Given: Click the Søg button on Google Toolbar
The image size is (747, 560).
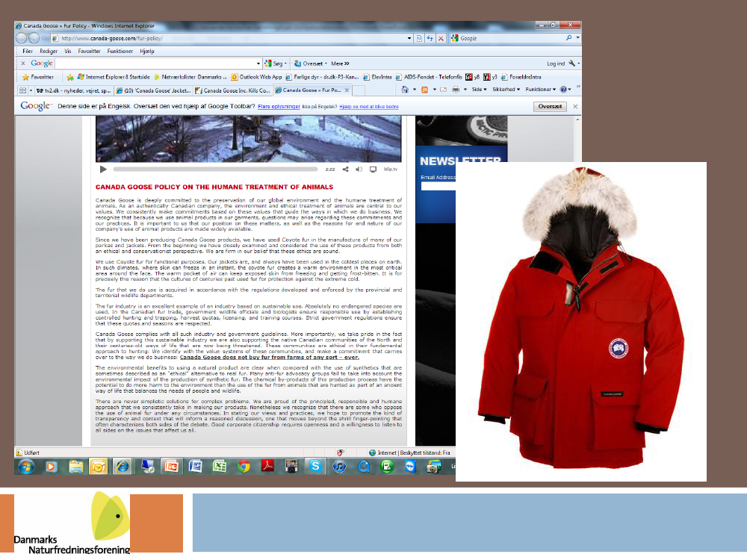Looking at the screenshot, I should (x=273, y=63).
